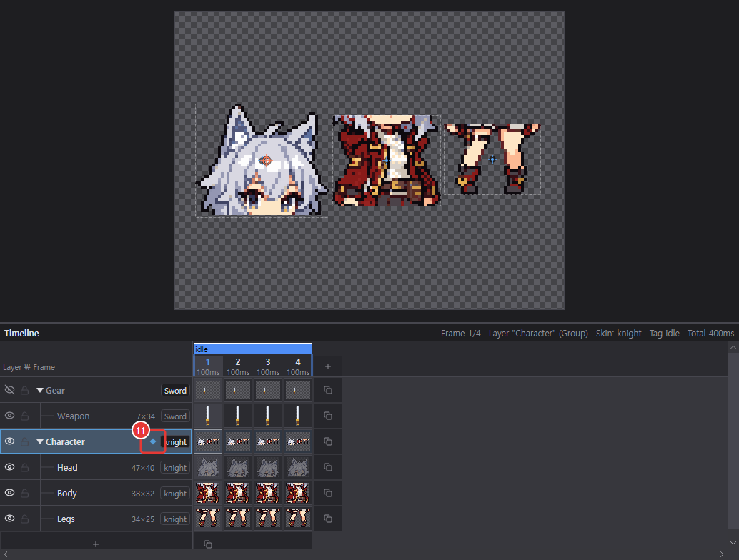Viewport: 739px width, 560px height.
Task: Click the Timeline panel title
Action: 21,333
